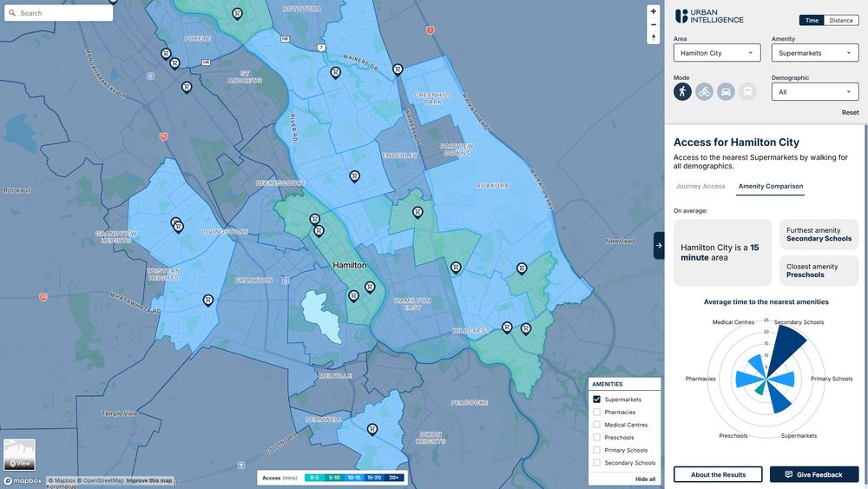
Task: Select the bus transit mode icon
Action: click(747, 91)
